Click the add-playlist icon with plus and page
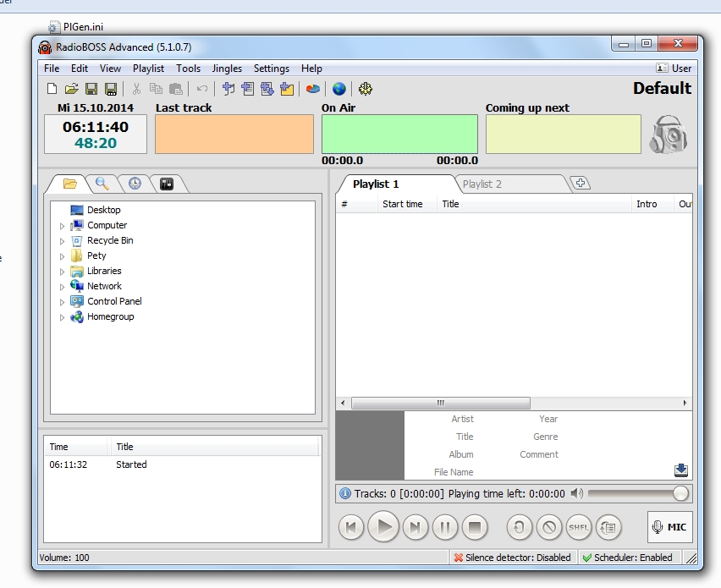The image size is (721, 588). click(247, 89)
